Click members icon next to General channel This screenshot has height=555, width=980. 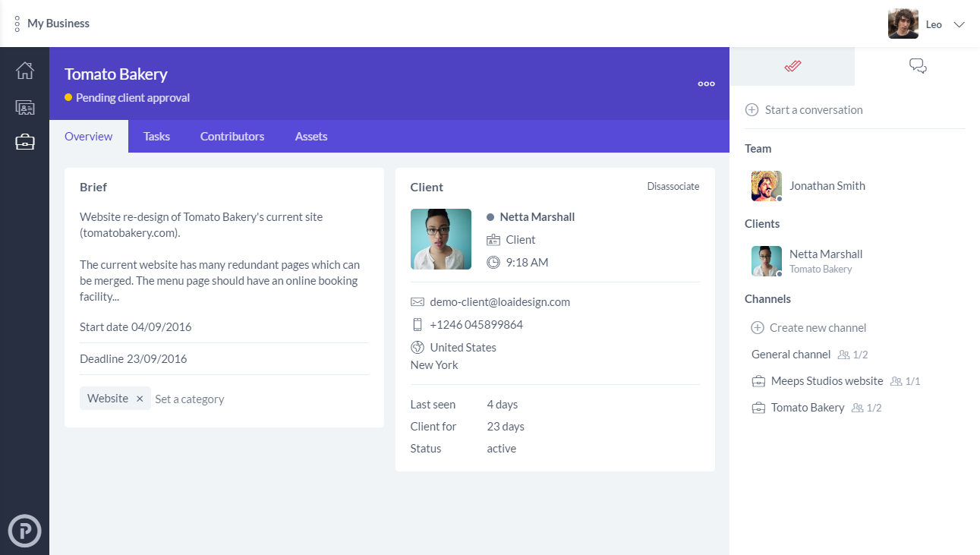click(x=843, y=355)
